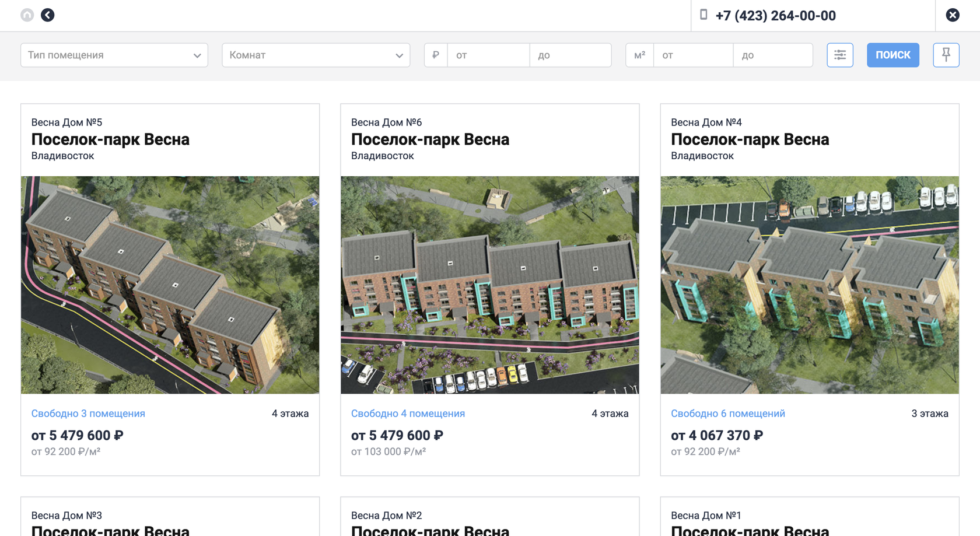Image resolution: width=980 pixels, height=536 pixels.
Task: Click Поселок-парк Весна title in Дом №6 card
Action: click(x=430, y=139)
